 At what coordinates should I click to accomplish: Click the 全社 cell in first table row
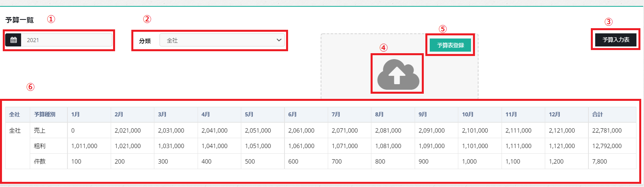tap(15, 130)
